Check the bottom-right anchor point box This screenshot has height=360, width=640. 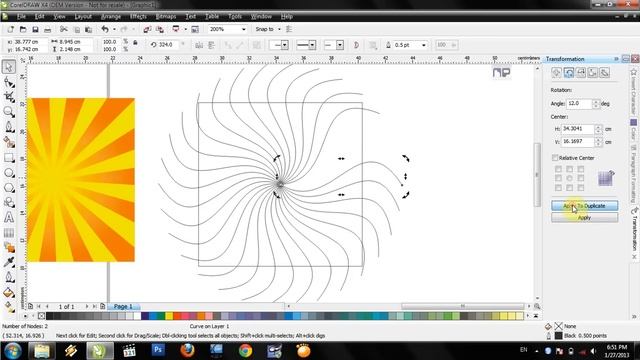[581, 188]
